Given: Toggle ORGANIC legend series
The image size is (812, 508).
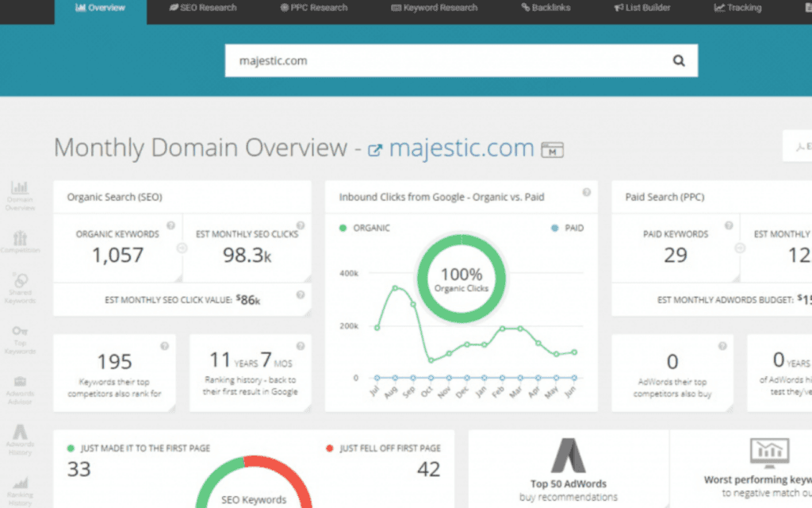Looking at the screenshot, I should pos(365,228).
